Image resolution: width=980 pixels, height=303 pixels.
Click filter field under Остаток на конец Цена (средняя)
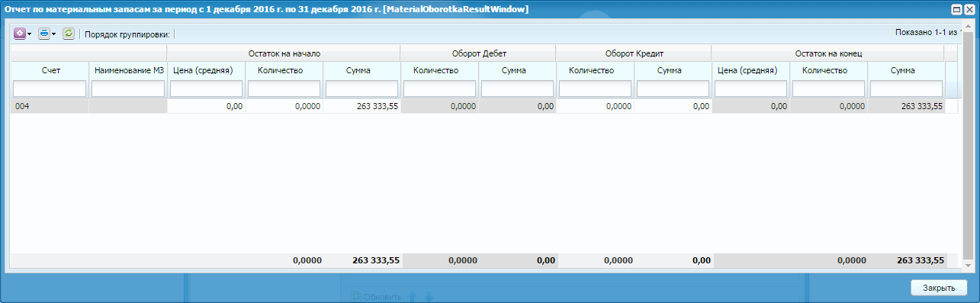(x=750, y=89)
